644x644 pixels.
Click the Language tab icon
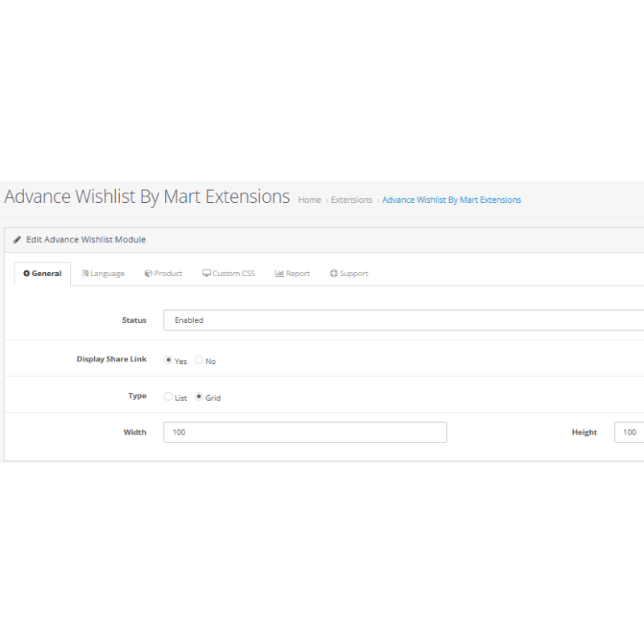coord(85,274)
